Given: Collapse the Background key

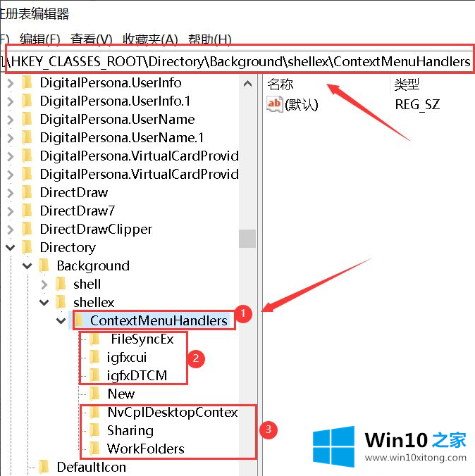Looking at the screenshot, I should click(27, 266).
